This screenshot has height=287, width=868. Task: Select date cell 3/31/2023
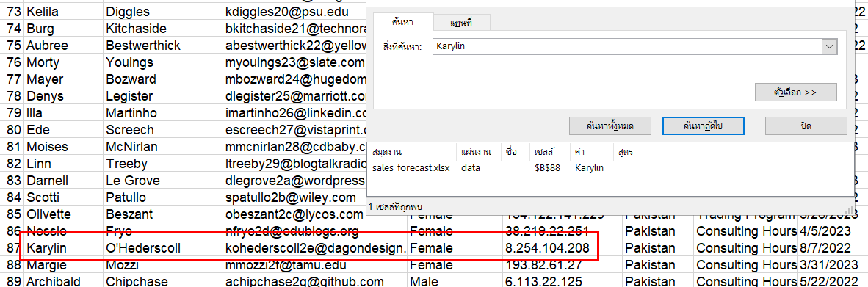point(833,266)
